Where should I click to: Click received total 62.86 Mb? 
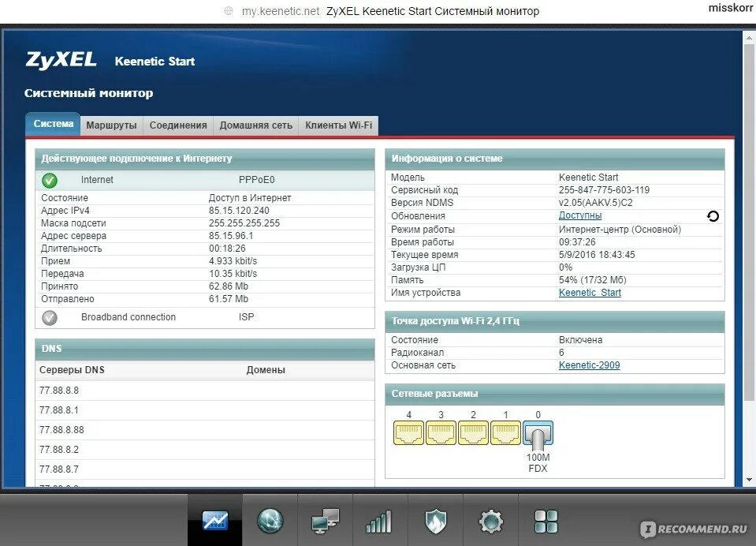click(229, 286)
